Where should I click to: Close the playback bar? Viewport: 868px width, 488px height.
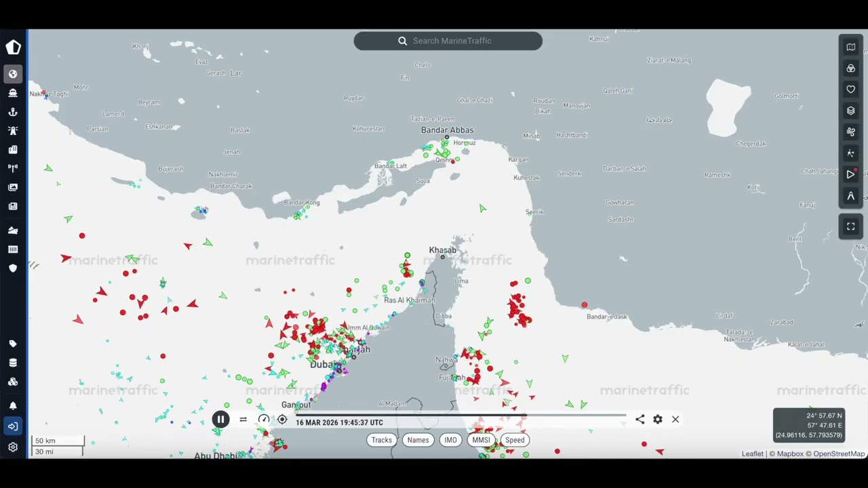pos(675,420)
